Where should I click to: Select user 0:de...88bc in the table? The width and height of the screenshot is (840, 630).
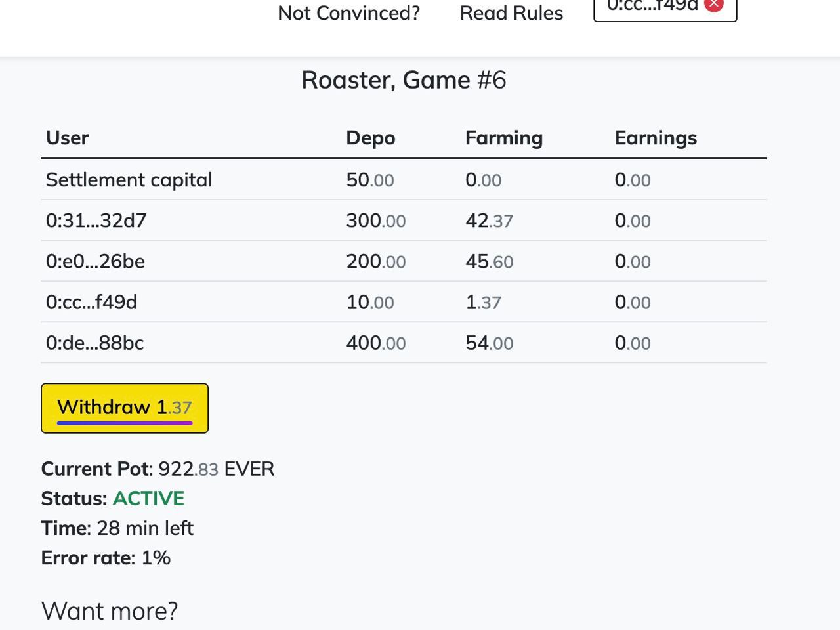[94, 343]
